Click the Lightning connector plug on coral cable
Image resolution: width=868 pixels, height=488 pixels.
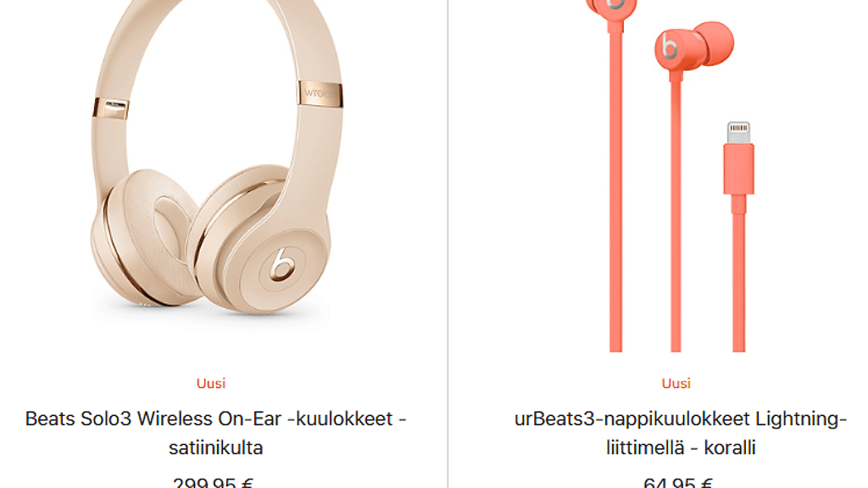click(738, 158)
